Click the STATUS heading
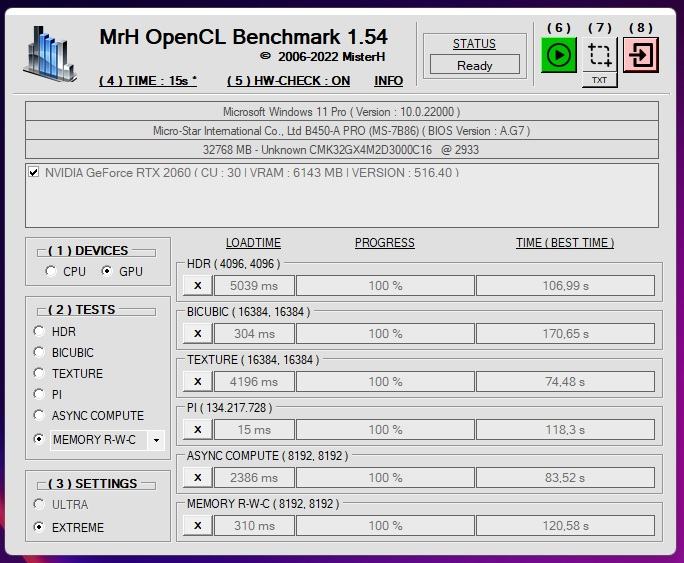The image size is (684, 563). pos(474,44)
